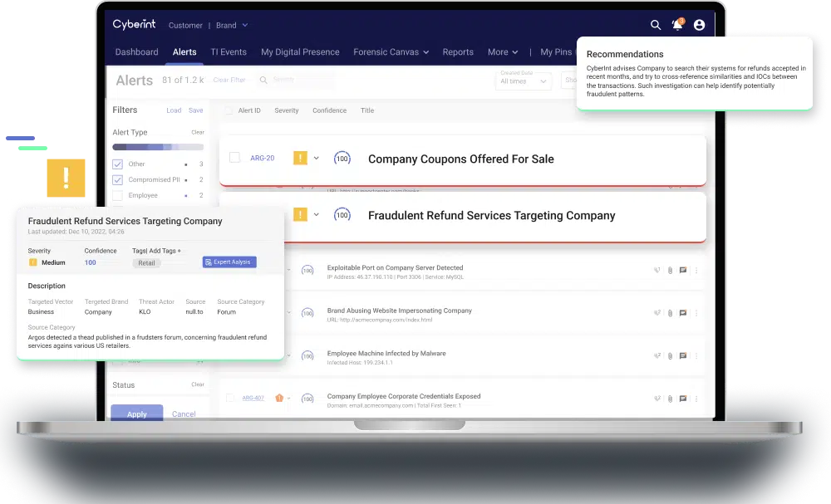This screenshot has height=504, width=831.
Task: Select the ARG-20 alert checkbox
Action: 234,158
